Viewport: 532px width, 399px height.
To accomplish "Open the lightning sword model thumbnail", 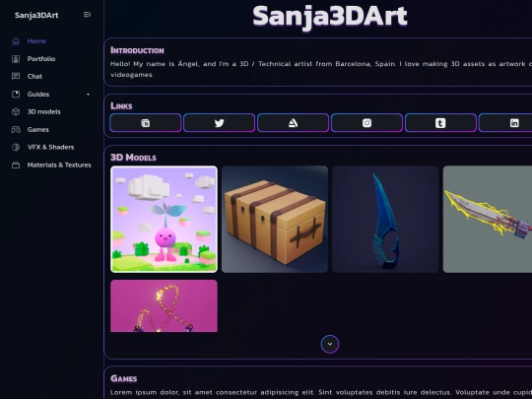I will tap(488, 219).
